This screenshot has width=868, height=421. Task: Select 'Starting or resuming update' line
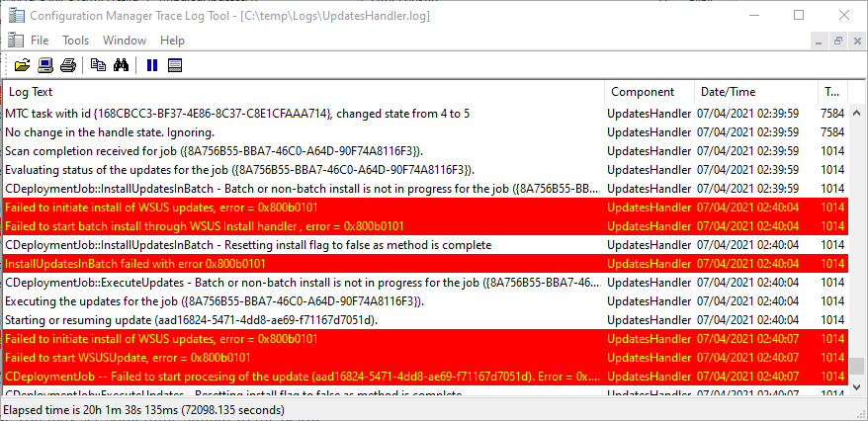point(425,320)
